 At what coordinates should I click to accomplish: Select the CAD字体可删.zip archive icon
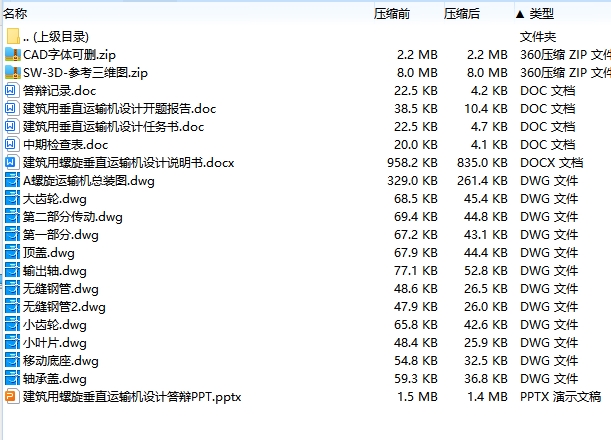(x=13, y=55)
